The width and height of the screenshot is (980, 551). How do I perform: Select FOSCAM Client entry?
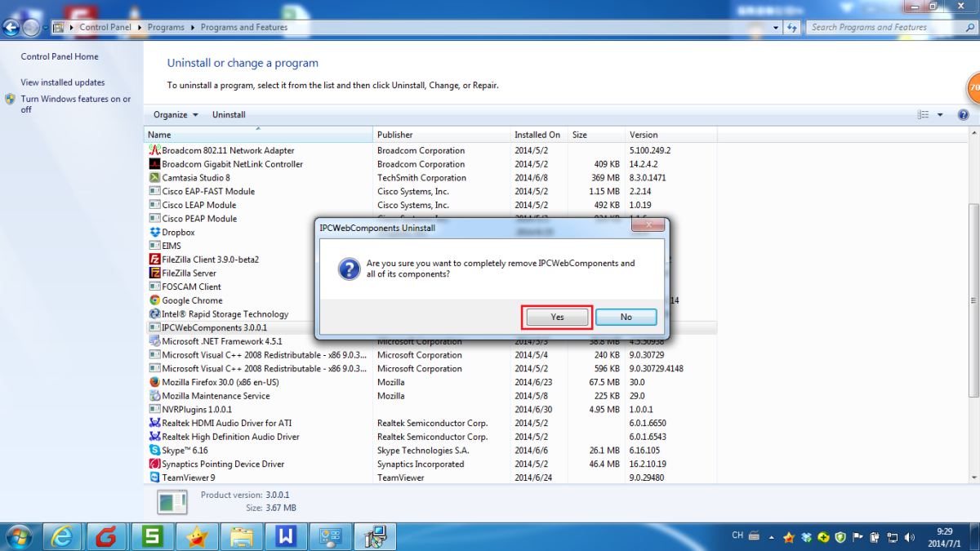click(x=191, y=287)
